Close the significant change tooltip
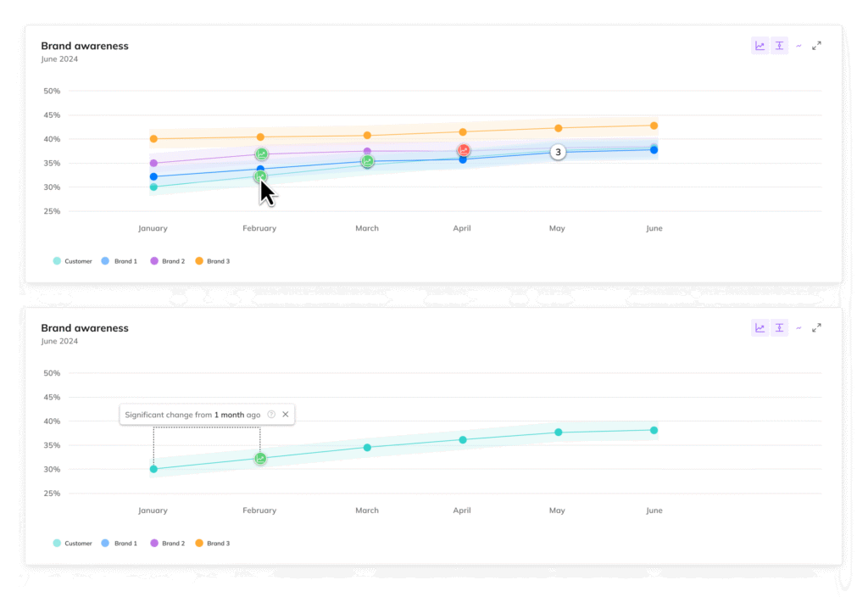Image resolution: width=868 pixels, height=597 pixels. tap(286, 415)
